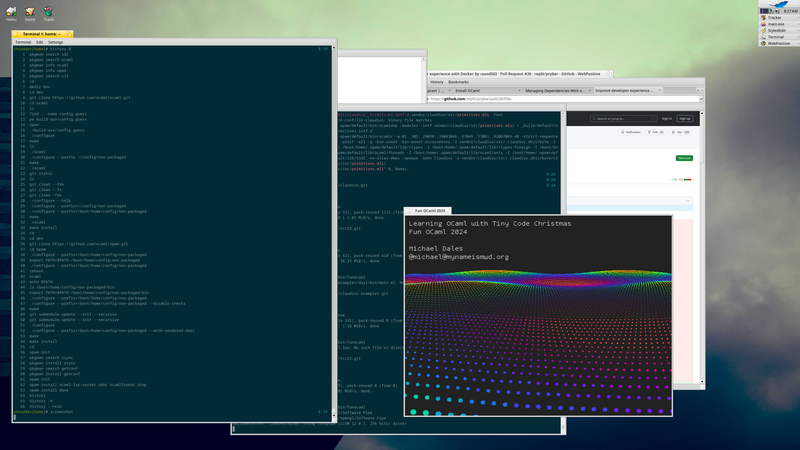800x450 pixels.
Task: Switch to Managing Dependencies With tab in WebPositive
Action: (555, 91)
